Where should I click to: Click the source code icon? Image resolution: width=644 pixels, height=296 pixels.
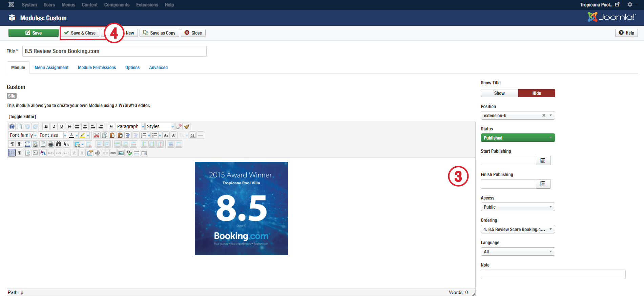point(43,144)
